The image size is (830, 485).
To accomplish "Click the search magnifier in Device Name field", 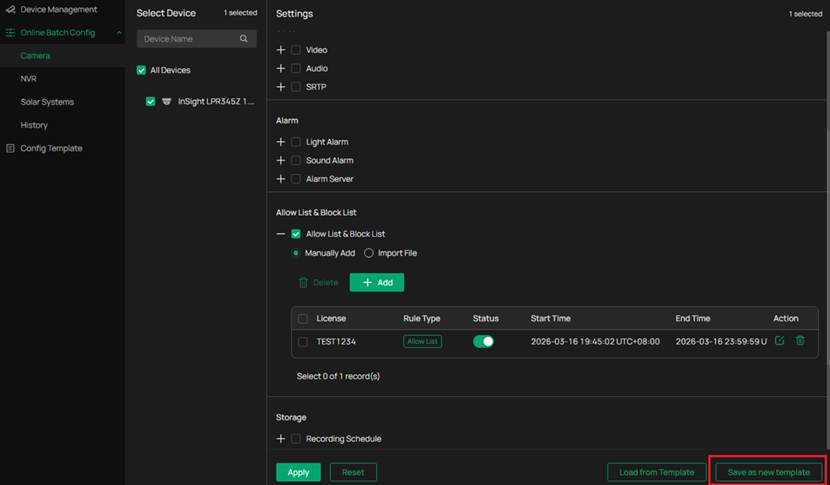I will coord(243,39).
